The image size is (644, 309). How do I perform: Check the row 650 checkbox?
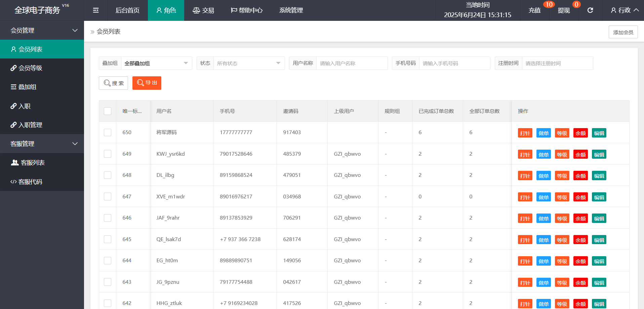[108, 132]
